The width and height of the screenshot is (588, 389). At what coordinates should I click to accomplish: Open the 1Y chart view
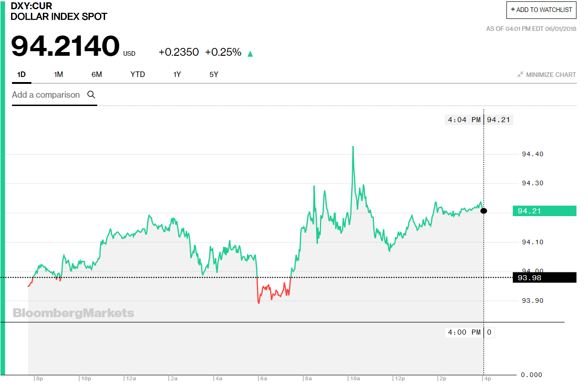[177, 74]
